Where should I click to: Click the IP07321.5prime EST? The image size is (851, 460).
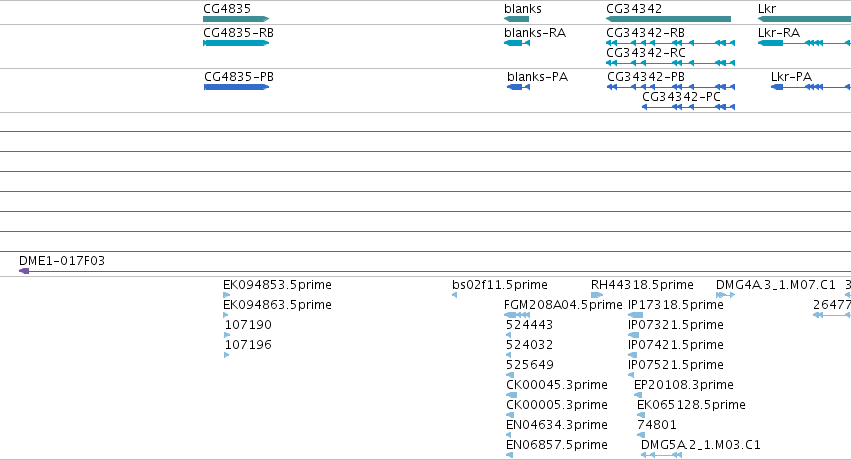pos(633,335)
